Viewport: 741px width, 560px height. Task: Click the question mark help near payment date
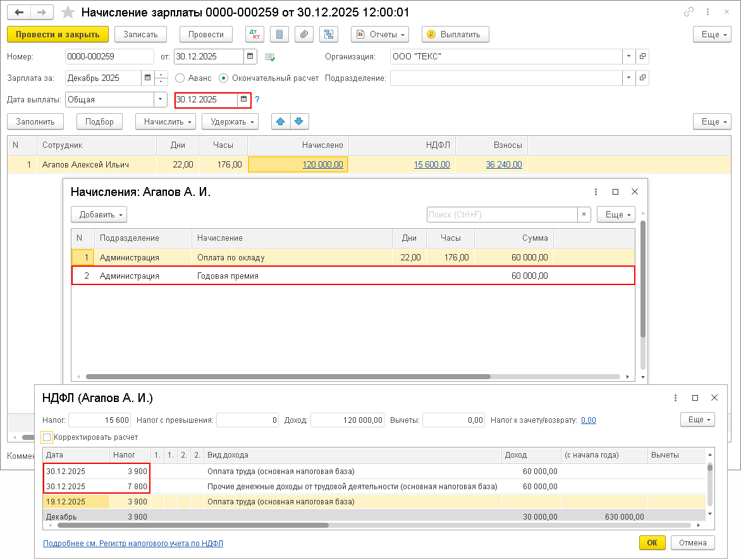(x=257, y=99)
